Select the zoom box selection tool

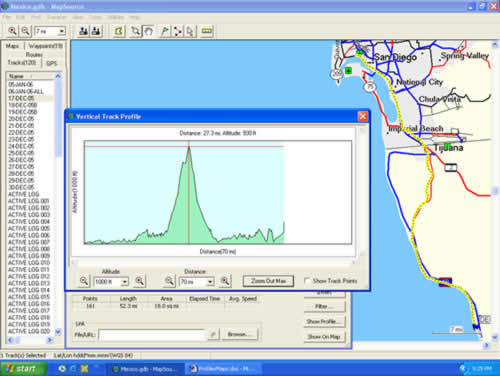(x=135, y=31)
